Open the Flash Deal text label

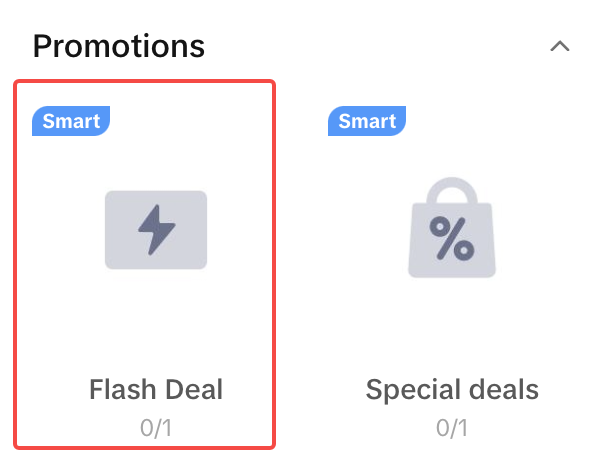pos(156,390)
